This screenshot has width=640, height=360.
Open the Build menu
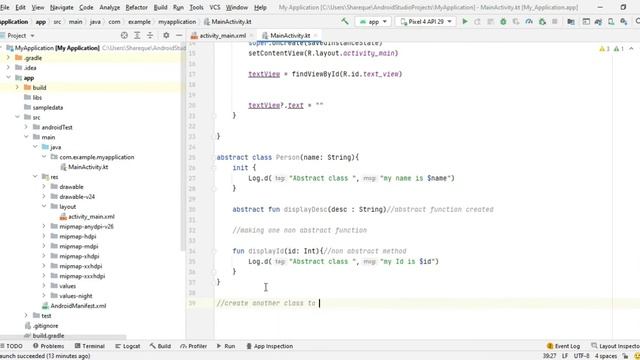coord(160,7)
